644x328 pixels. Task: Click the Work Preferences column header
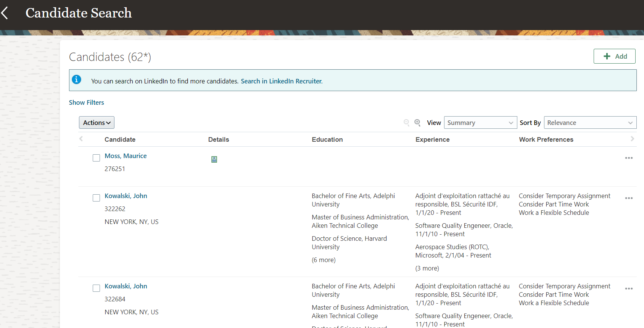(x=546, y=139)
